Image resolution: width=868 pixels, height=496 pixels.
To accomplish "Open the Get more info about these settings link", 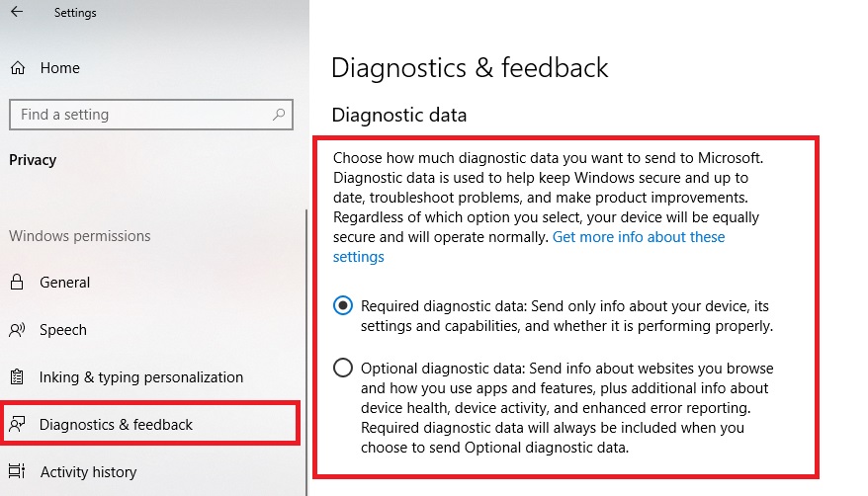I will tap(639, 237).
